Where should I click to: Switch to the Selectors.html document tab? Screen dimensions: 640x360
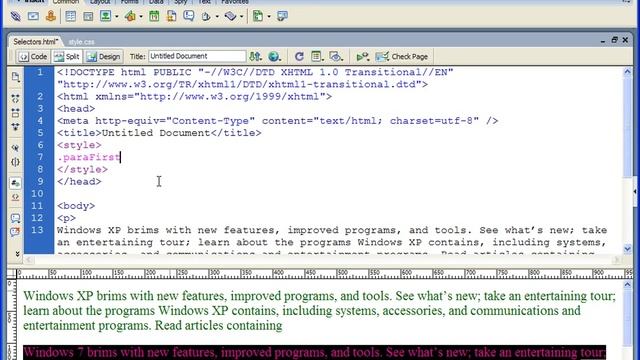[35, 42]
